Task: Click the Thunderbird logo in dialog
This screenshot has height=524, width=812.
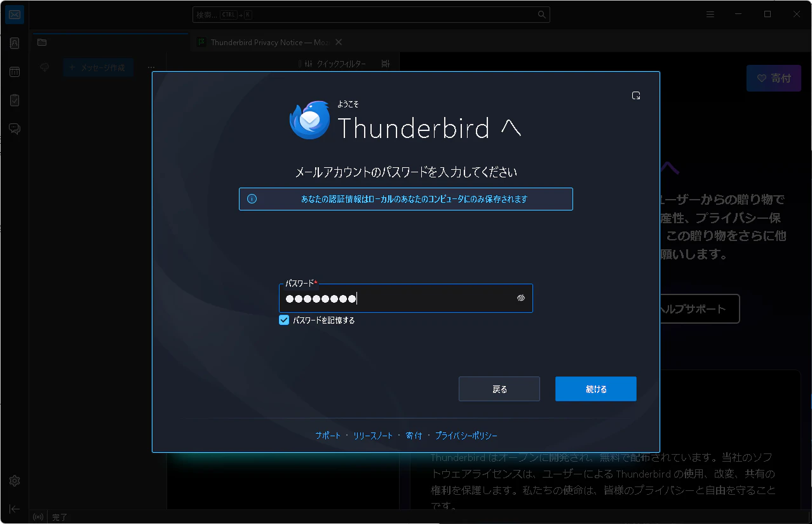Action: [309, 120]
